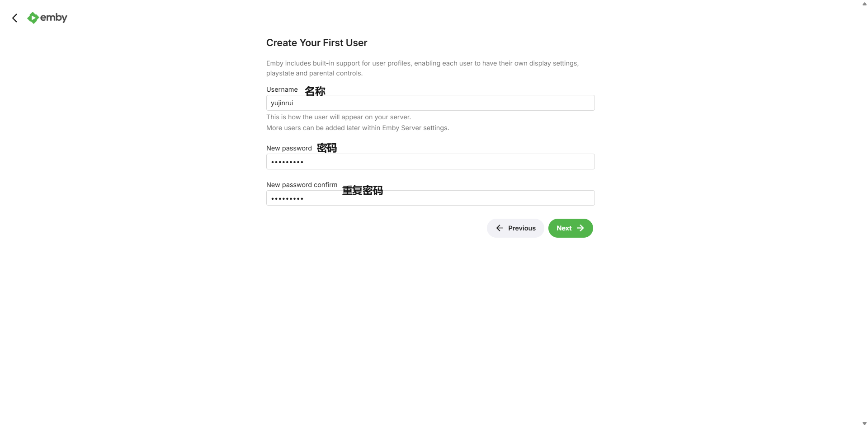
Task: Click the 重复密码 annotation text
Action: click(x=363, y=191)
